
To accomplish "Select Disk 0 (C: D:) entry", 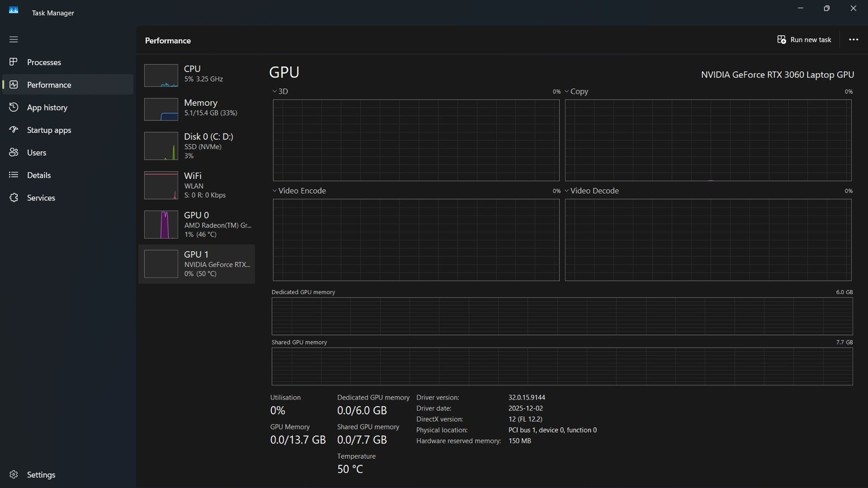I will tap(196, 146).
